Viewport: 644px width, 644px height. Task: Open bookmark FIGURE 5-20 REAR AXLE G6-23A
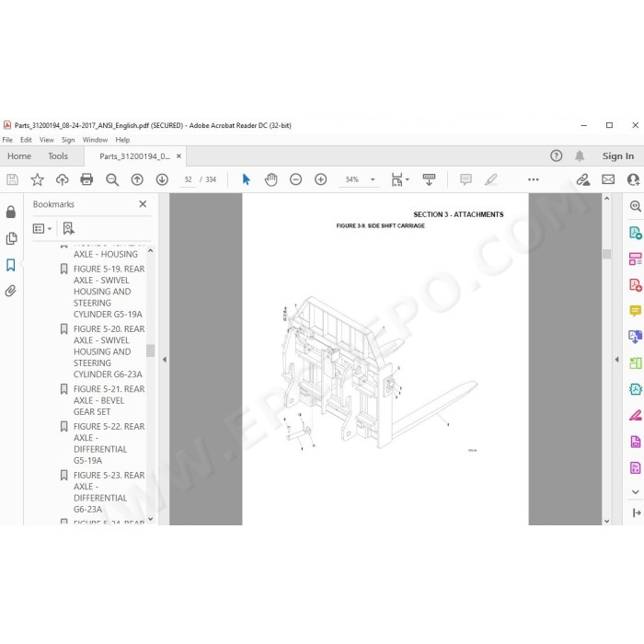109,351
